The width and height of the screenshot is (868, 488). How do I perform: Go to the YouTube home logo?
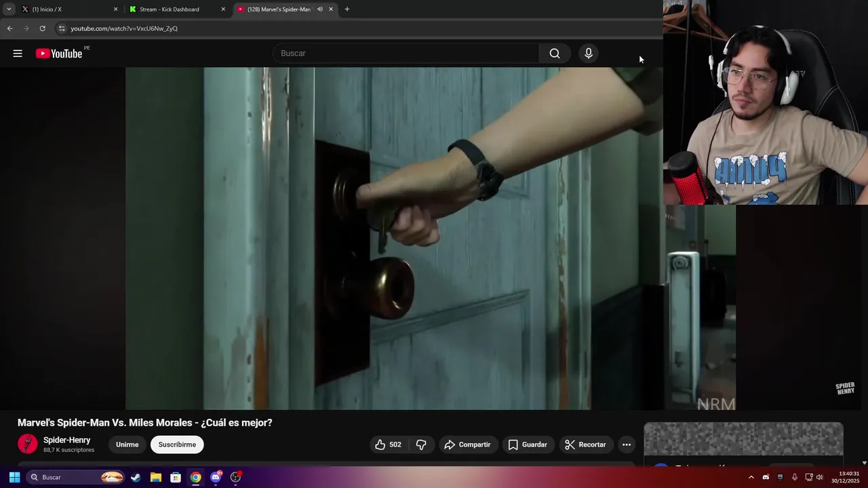tap(59, 54)
